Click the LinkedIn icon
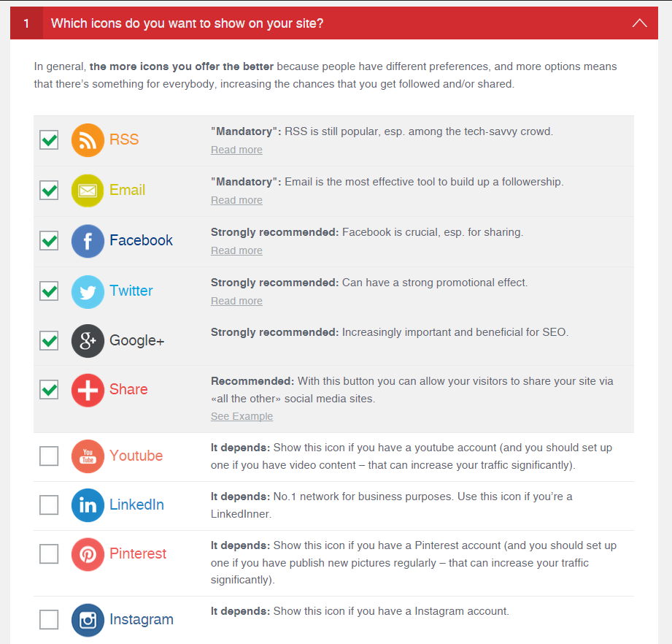The width and height of the screenshot is (672, 644). 86,504
